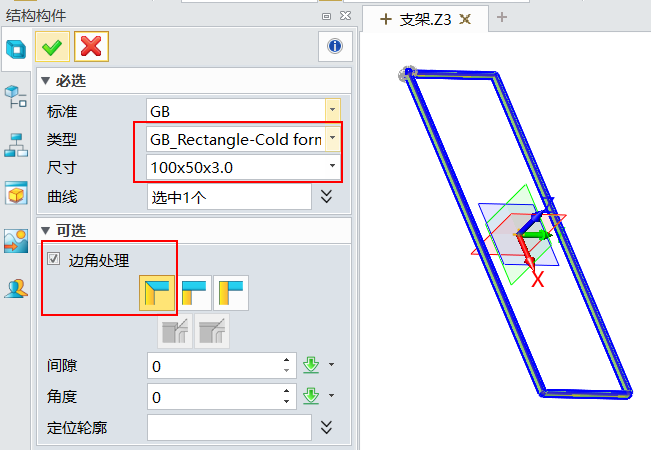Image resolution: width=651 pixels, height=450 pixels.
Task: Collapse the 必选 section
Action: coord(45,81)
